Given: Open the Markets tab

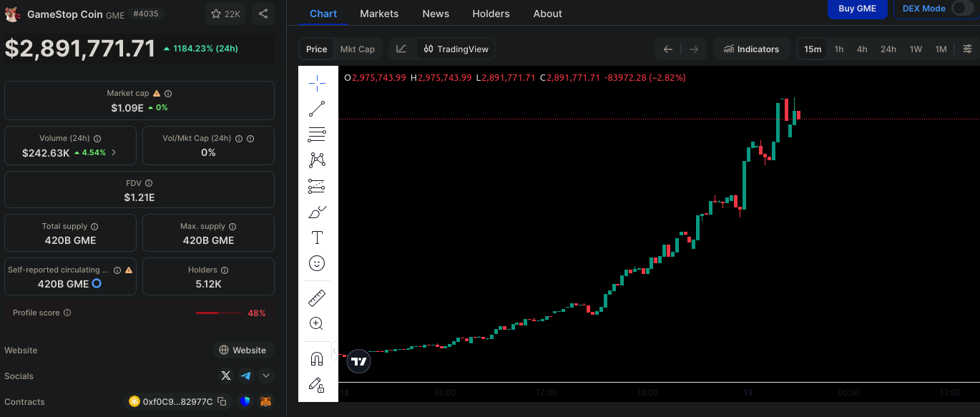Looking at the screenshot, I should click(379, 14).
